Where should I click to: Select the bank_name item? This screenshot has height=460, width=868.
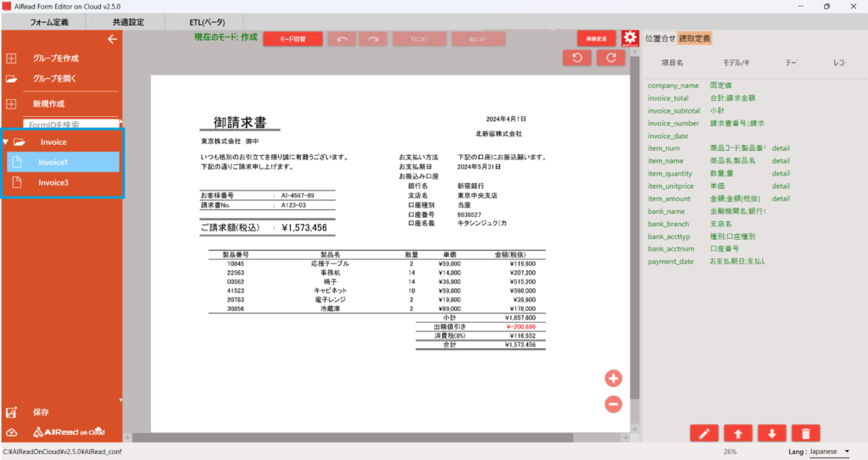666,212
